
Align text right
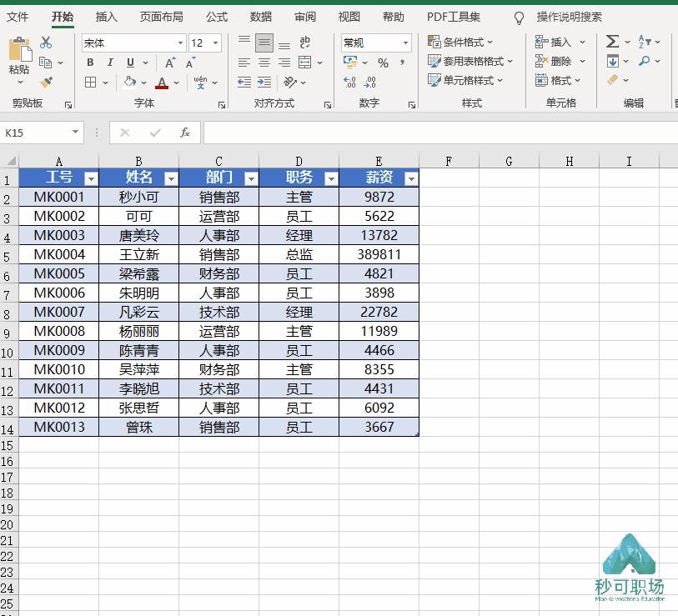pos(284,63)
